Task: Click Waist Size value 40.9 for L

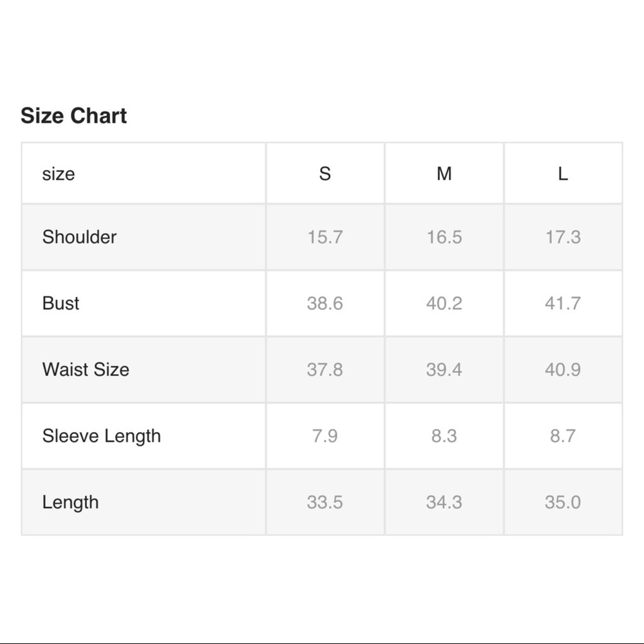Action: [563, 370]
